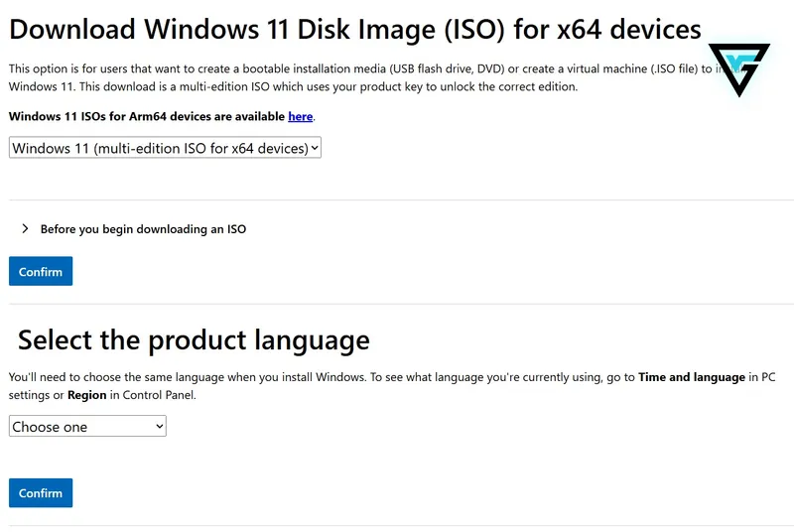Viewport: 794px width, 532px height.
Task: Click the Windows 11 ISOs for Arm64 devices text
Action: click(147, 116)
